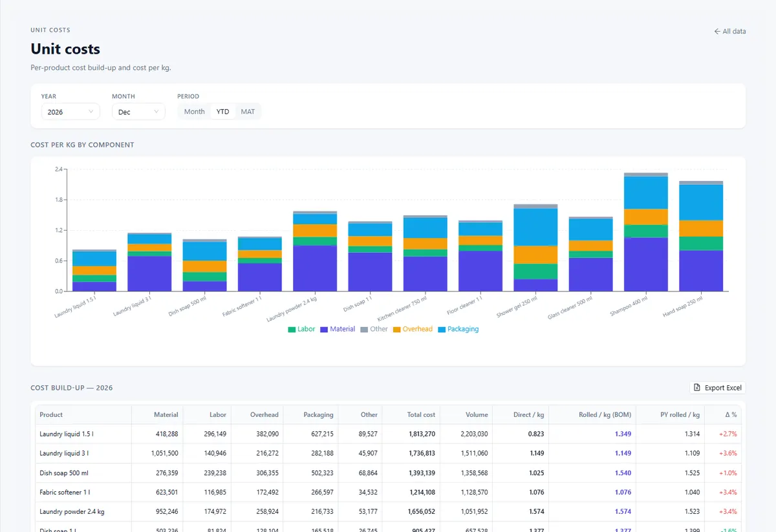The height and width of the screenshot is (532, 776).
Task: Click rolled cost value 1.540
Action: (x=623, y=473)
